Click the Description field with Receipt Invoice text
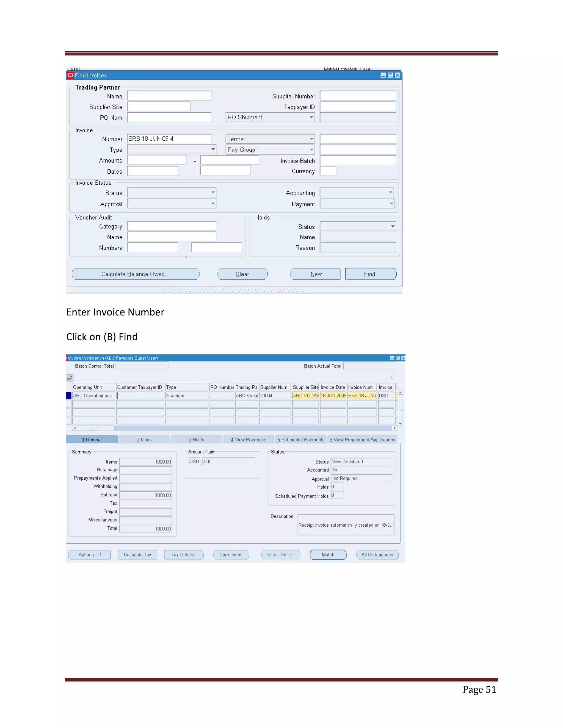563x728 pixels. point(346,525)
